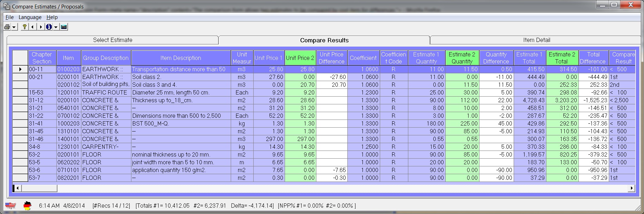
Task: Click the printer icon in toolbar
Action: coord(7,27)
